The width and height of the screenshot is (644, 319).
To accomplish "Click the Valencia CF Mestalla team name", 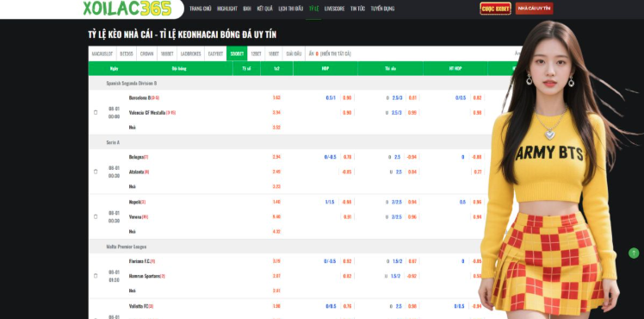I will 147,113.
